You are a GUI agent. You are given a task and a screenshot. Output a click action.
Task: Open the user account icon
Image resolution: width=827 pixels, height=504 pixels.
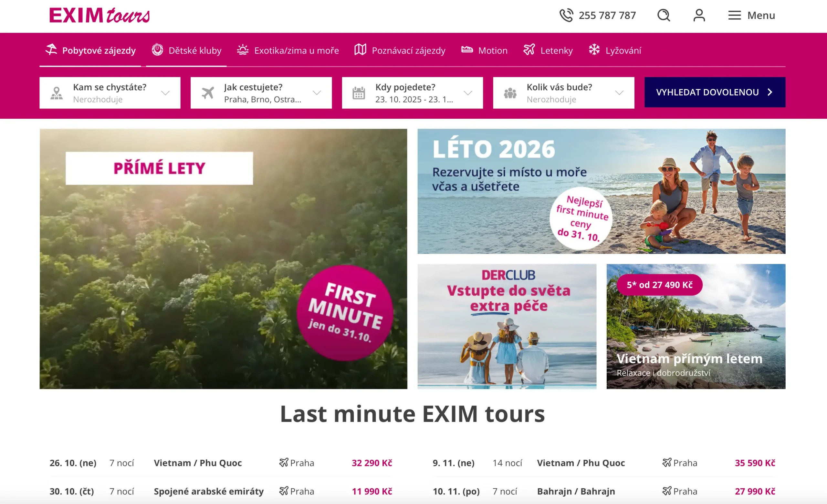click(x=699, y=15)
